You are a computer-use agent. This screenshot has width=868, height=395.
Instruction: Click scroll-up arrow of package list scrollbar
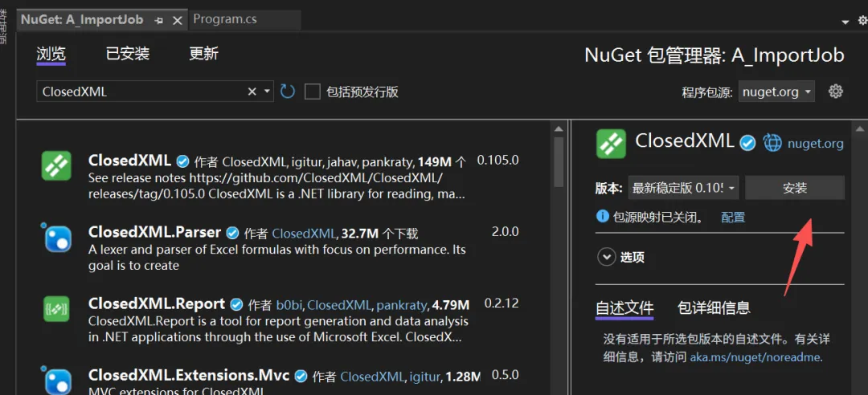pyautogui.click(x=559, y=129)
